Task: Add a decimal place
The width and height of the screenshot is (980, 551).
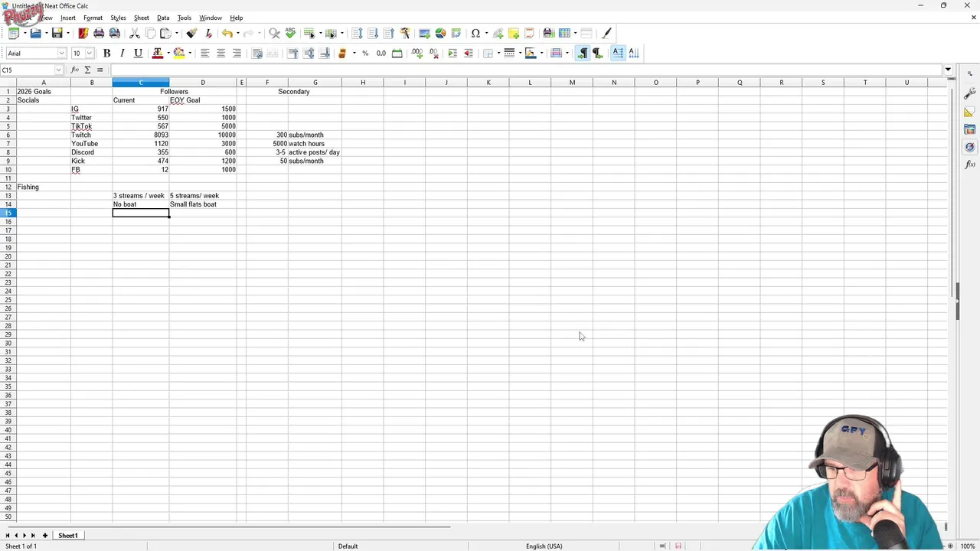Action: click(417, 53)
